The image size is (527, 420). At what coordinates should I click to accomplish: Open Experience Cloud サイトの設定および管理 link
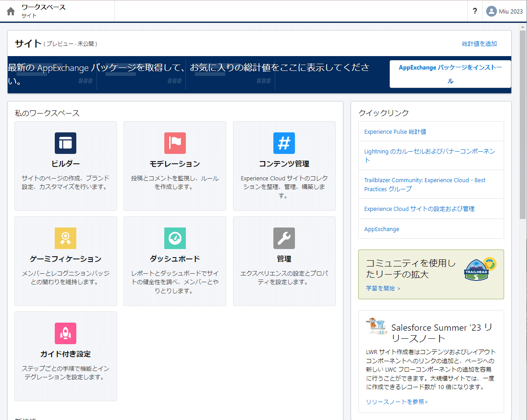419,209
